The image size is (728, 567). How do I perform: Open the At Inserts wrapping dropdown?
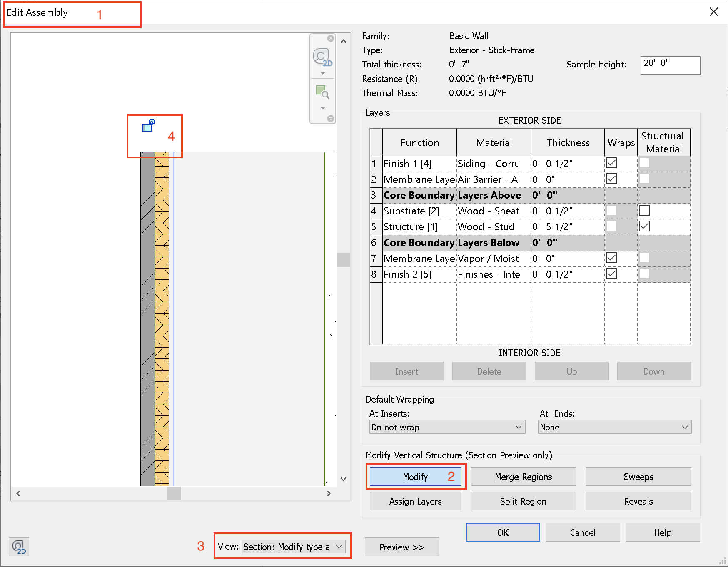coord(447,427)
